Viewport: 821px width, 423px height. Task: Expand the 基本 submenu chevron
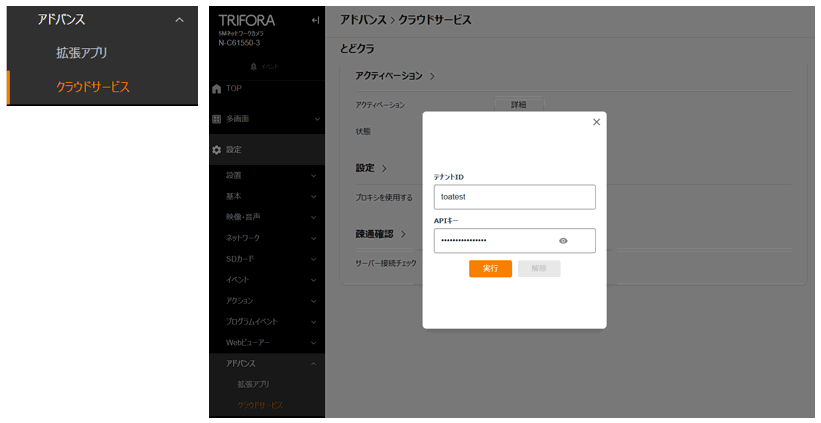[314, 197]
